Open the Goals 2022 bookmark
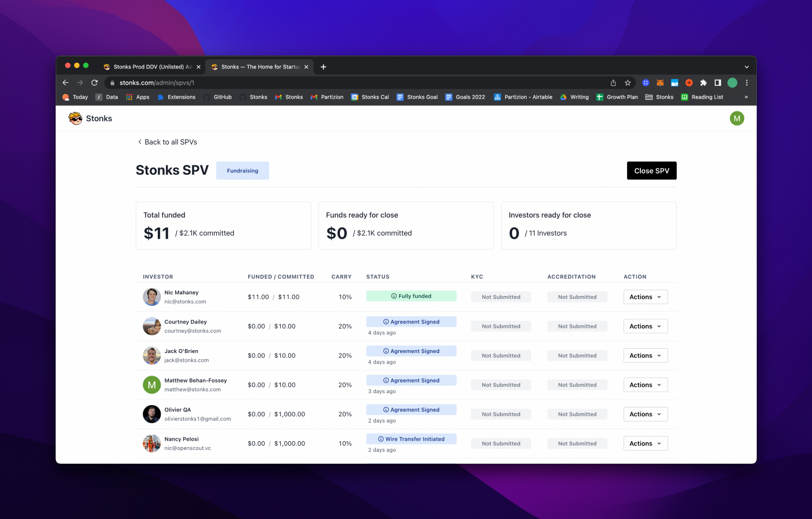The image size is (812, 519). coord(465,97)
